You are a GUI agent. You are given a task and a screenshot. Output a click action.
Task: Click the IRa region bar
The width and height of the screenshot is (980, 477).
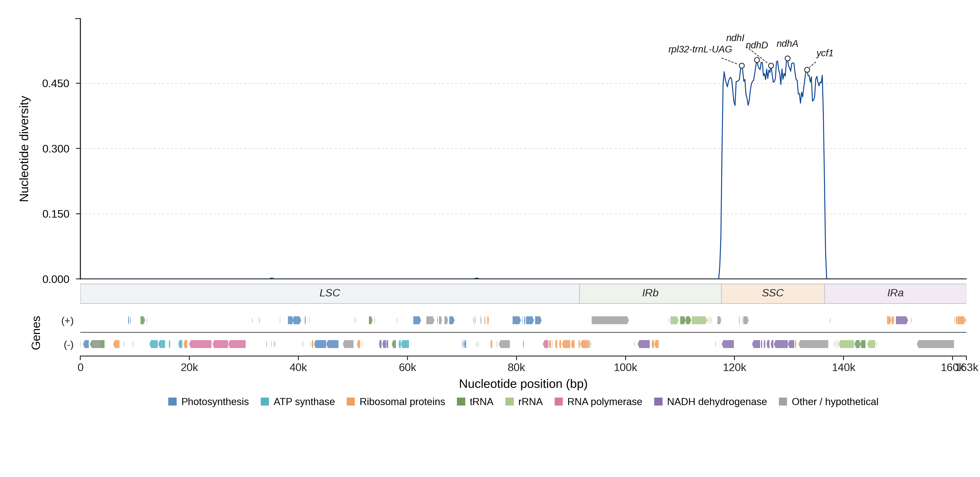tap(895, 293)
